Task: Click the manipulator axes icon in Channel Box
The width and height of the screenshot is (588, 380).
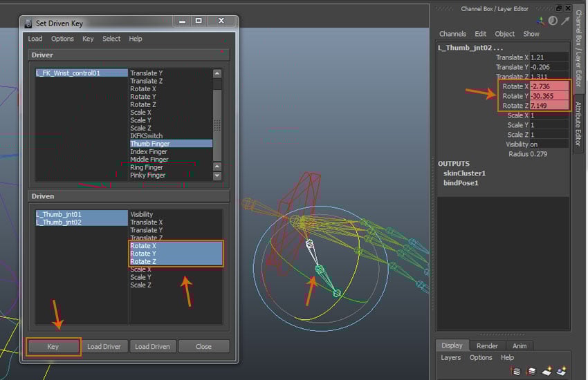Action: (x=540, y=21)
